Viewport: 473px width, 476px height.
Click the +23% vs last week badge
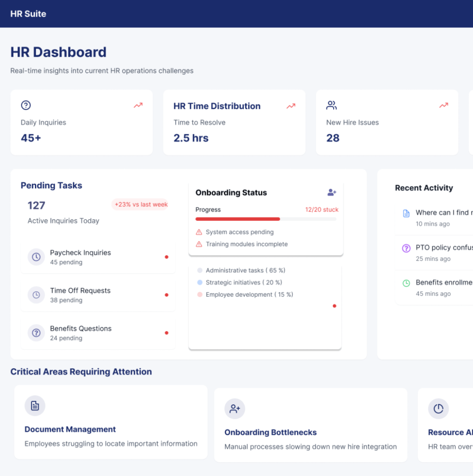[140, 205]
